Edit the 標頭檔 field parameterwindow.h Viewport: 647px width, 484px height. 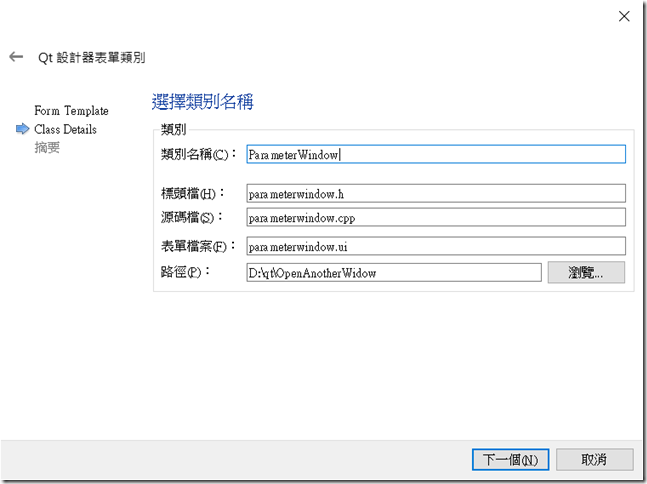point(436,193)
